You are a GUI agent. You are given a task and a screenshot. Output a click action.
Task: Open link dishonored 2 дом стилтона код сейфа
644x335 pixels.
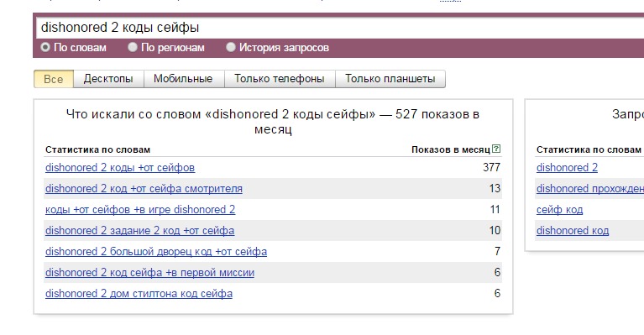point(139,293)
